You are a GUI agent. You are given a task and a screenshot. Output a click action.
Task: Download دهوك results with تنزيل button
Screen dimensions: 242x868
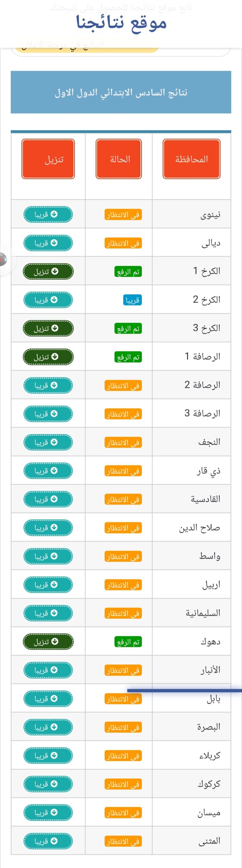point(48,642)
